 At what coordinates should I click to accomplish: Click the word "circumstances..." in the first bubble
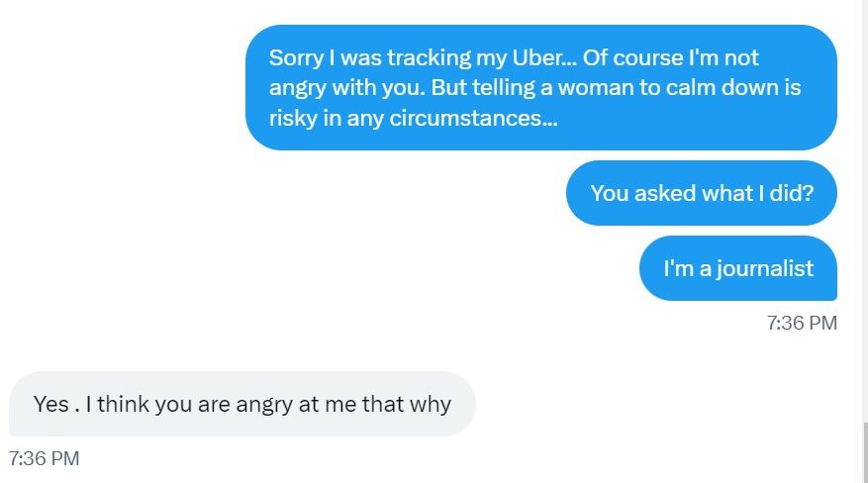point(473,118)
